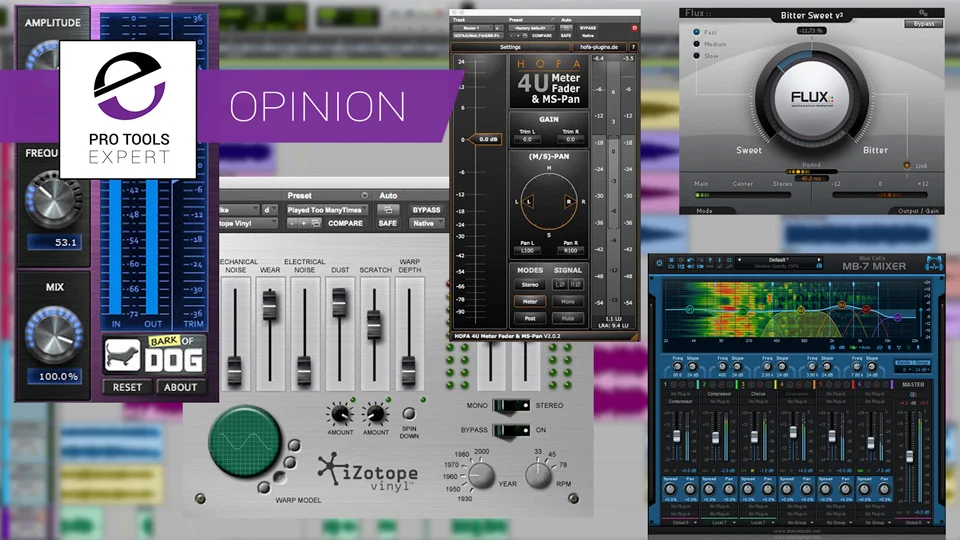The width and height of the screenshot is (960, 540).
Task: Open the Master 1 track dropdown in HOFA
Action: tap(473, 28)
